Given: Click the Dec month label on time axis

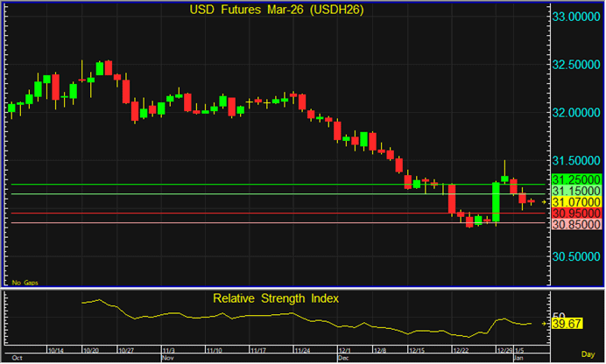Looking at the screenshot, I should 342,358.
